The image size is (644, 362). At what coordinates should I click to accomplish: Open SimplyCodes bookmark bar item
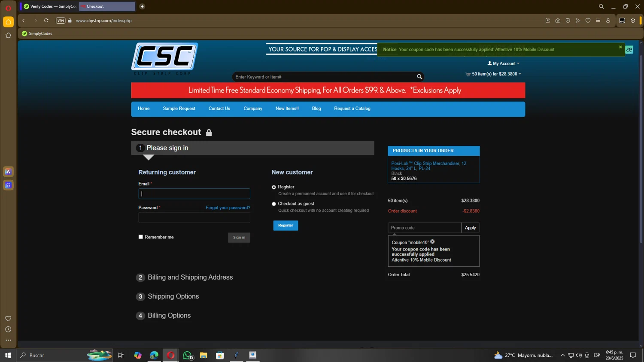37,33
